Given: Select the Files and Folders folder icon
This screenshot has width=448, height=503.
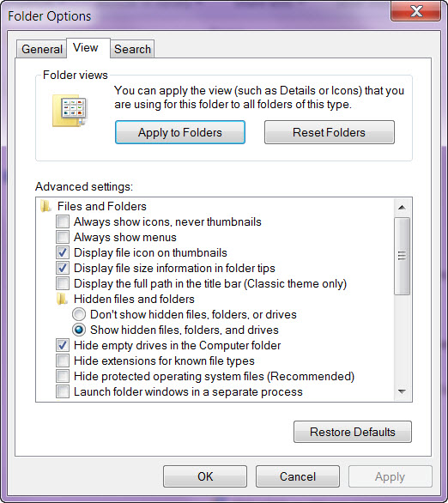Looking at the screenshot, I should (x=45, y=206).
